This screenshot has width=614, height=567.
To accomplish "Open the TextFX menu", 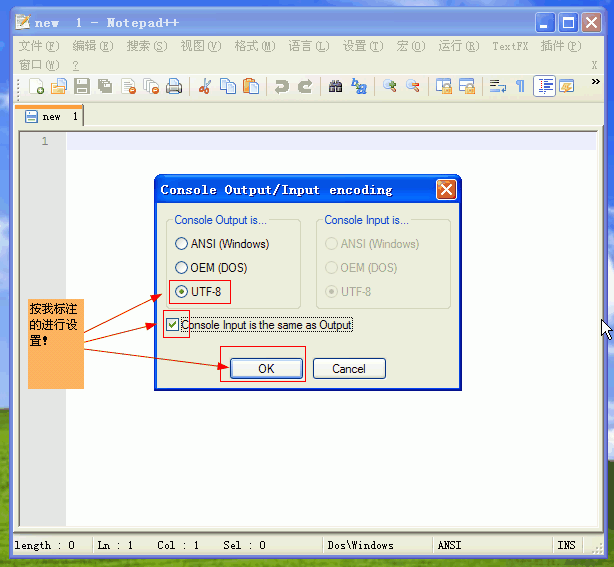I will tap(510, 46).
